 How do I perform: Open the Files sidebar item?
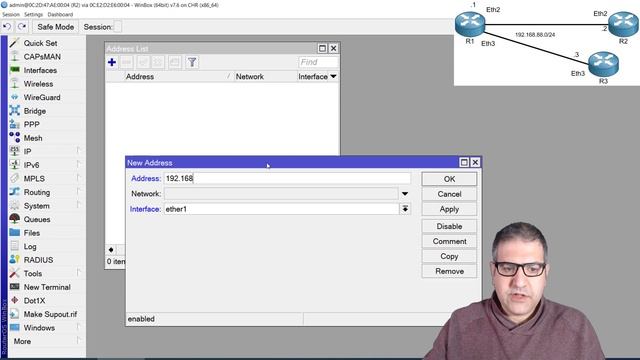(31, 233)
